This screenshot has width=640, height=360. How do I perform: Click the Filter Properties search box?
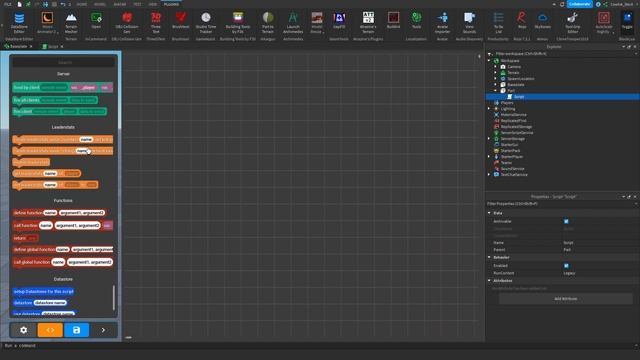[x=562, y=204]
